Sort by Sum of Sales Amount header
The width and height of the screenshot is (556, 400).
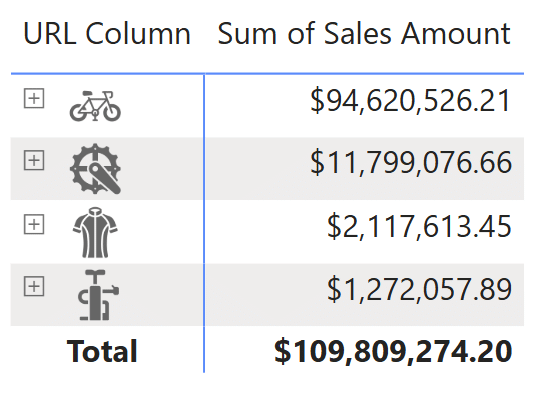point(364,34)
